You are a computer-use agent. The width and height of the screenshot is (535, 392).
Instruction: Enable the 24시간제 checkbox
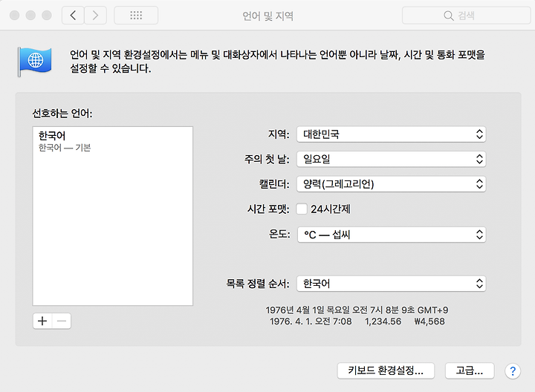coord(302,209)
